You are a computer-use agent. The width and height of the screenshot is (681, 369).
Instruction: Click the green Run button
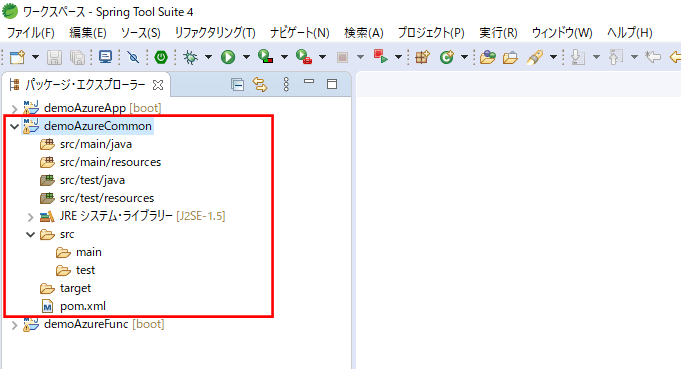(x=228, y=57)
